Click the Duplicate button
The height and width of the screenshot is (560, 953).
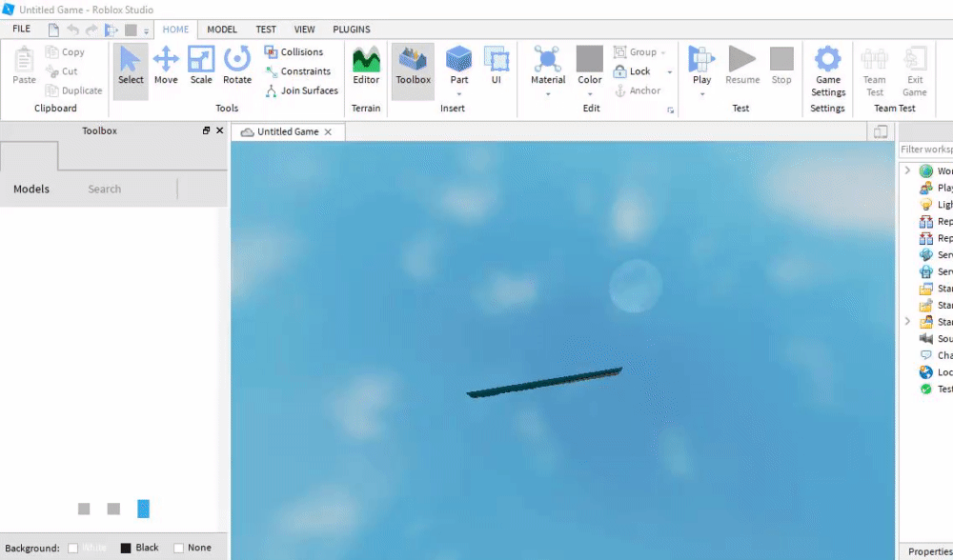[74, 90]
